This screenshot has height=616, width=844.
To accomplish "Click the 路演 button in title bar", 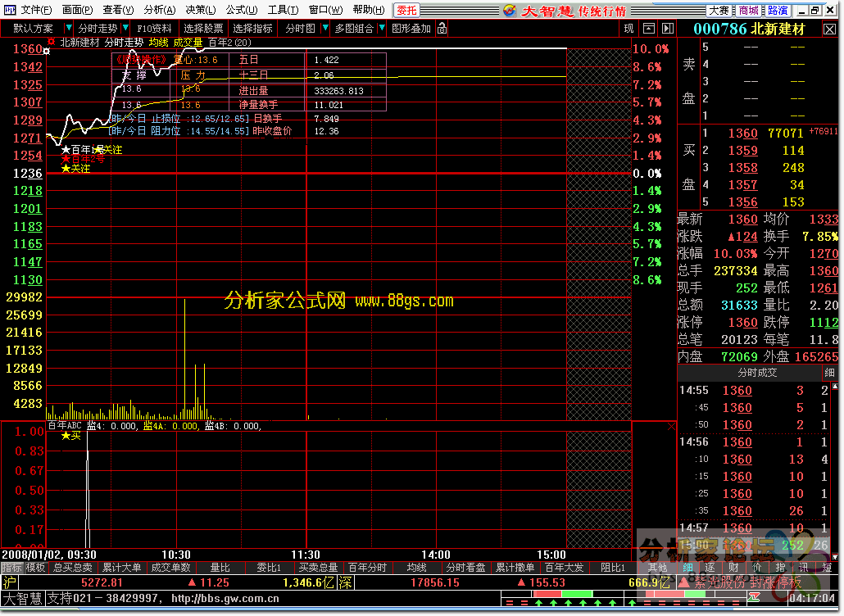I will [778, 10].
